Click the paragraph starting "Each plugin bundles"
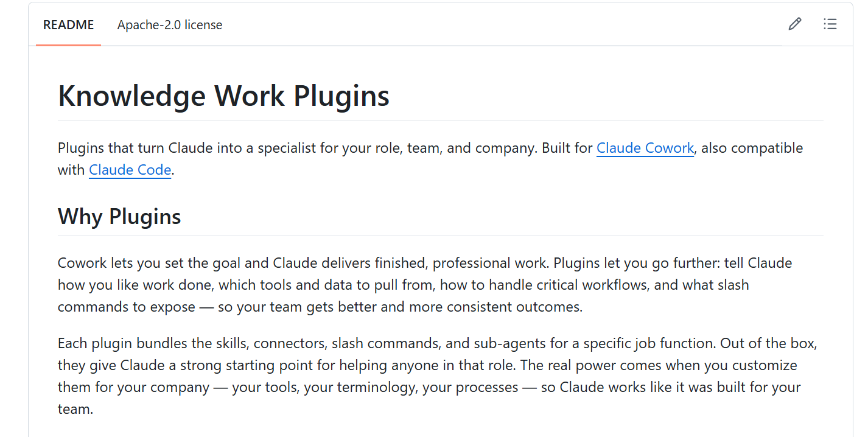The image size is (868, 437). coord(437,376)
